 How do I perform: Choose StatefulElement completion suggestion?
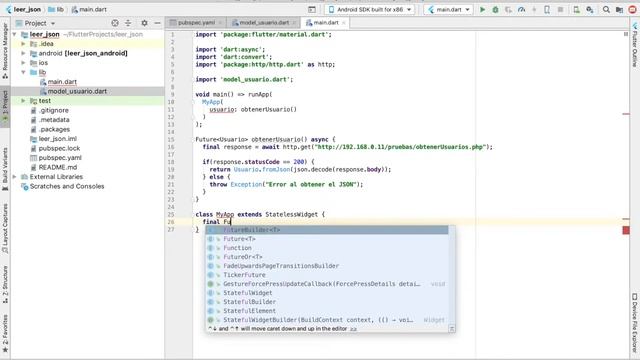pyautogui.click(x=327, y=311)
